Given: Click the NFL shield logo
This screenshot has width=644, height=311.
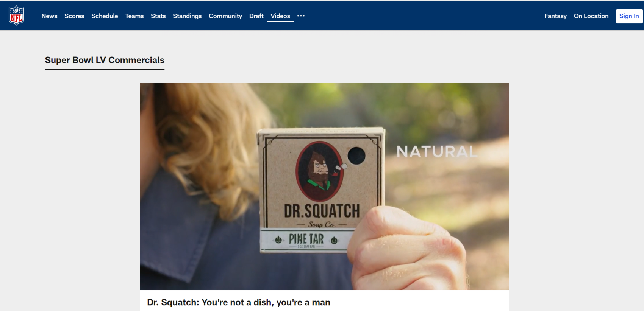Looking at the screenshot, I should (x=16, y=16).
